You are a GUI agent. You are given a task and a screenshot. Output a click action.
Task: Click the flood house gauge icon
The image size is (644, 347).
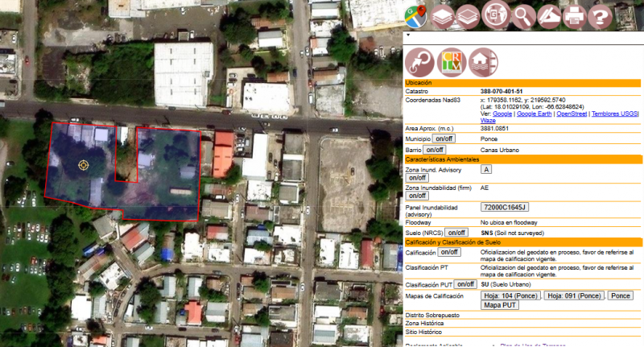click(x=482, y=61)
